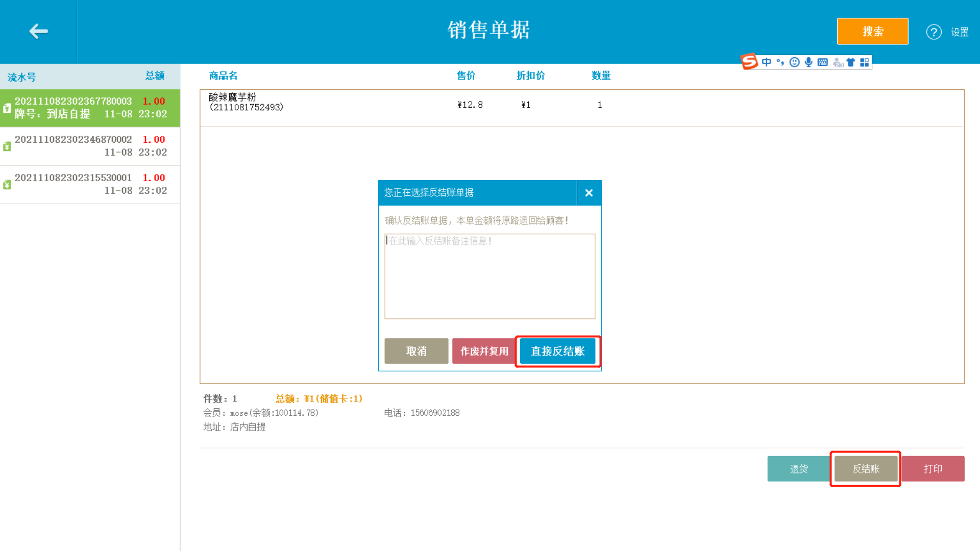Focus the 反结账备注信息 input box
Viewport: 980px width, 551px height.
(x=489, y=276)
